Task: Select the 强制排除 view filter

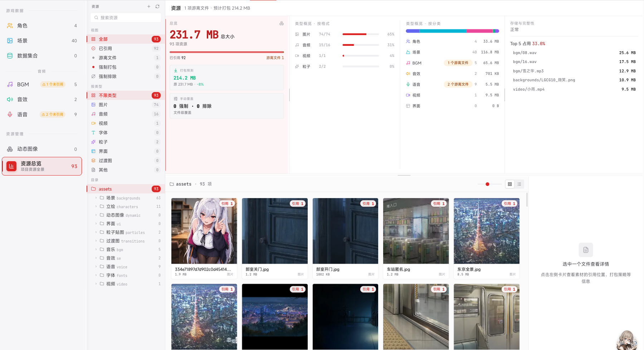Action: [126, 76]
